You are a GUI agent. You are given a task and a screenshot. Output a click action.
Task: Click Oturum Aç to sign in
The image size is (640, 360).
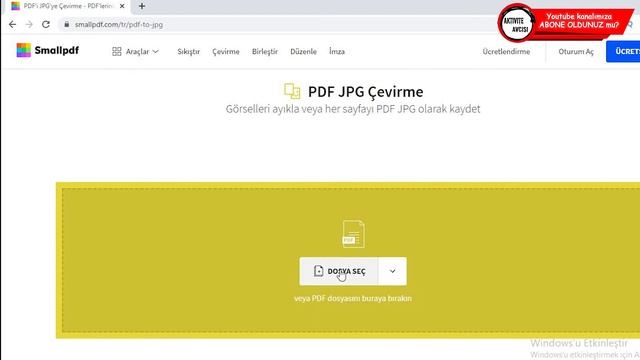[x=576, y=51]
